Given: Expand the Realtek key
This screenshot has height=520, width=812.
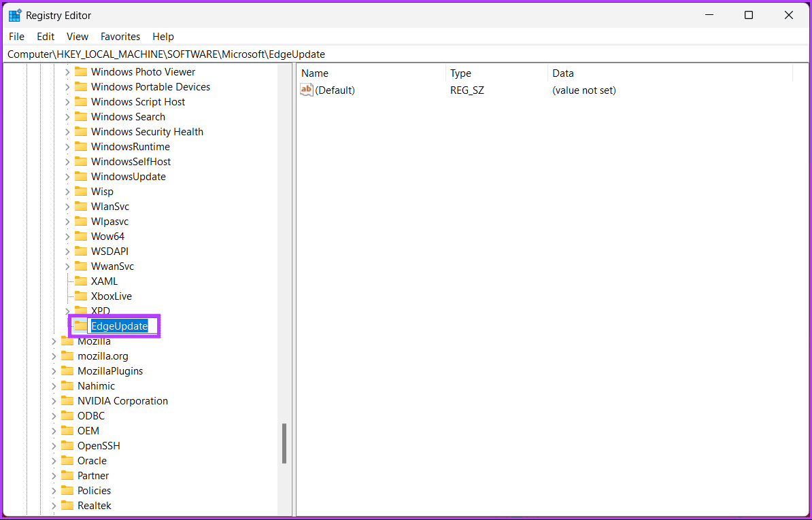Looking at the screenshot, I should [x=54, y=506].
